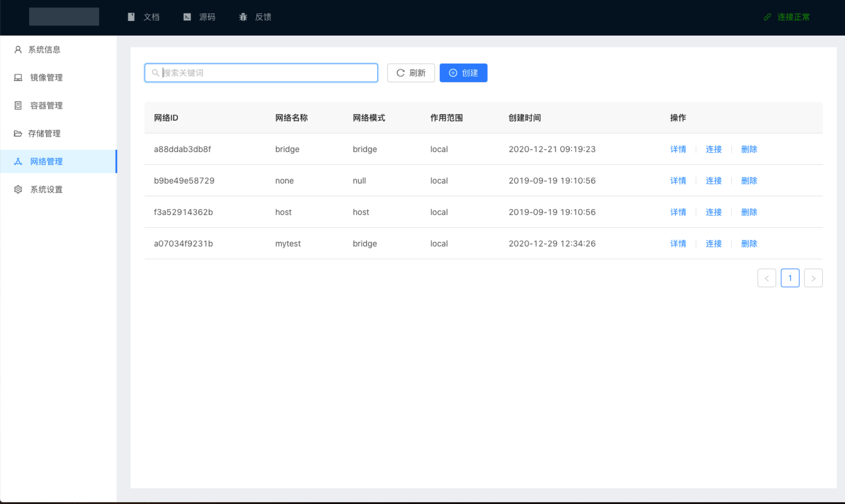The image size is (845, 504).
Task: Go to previous page with left chevron
Action: (x=767, y=278)
